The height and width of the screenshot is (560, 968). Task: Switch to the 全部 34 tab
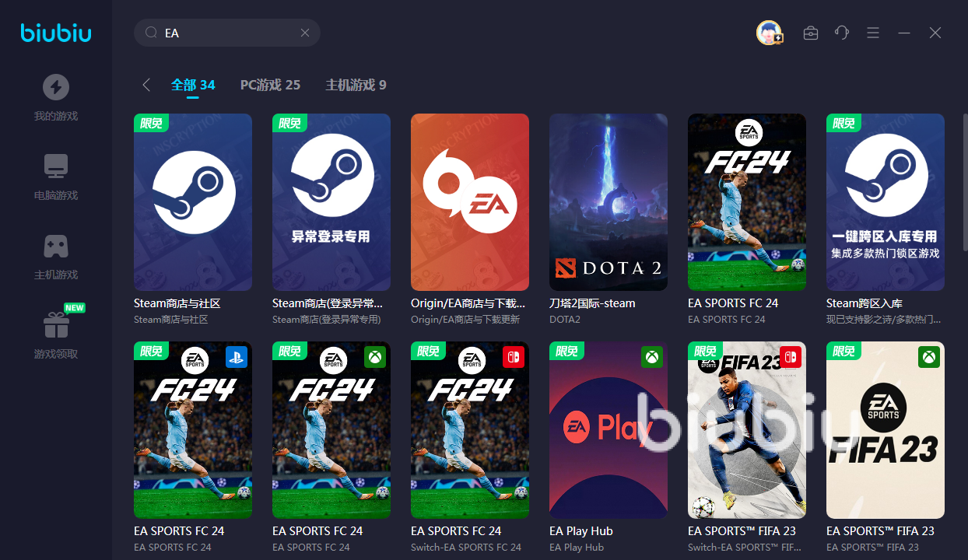[x=193, y=85]
